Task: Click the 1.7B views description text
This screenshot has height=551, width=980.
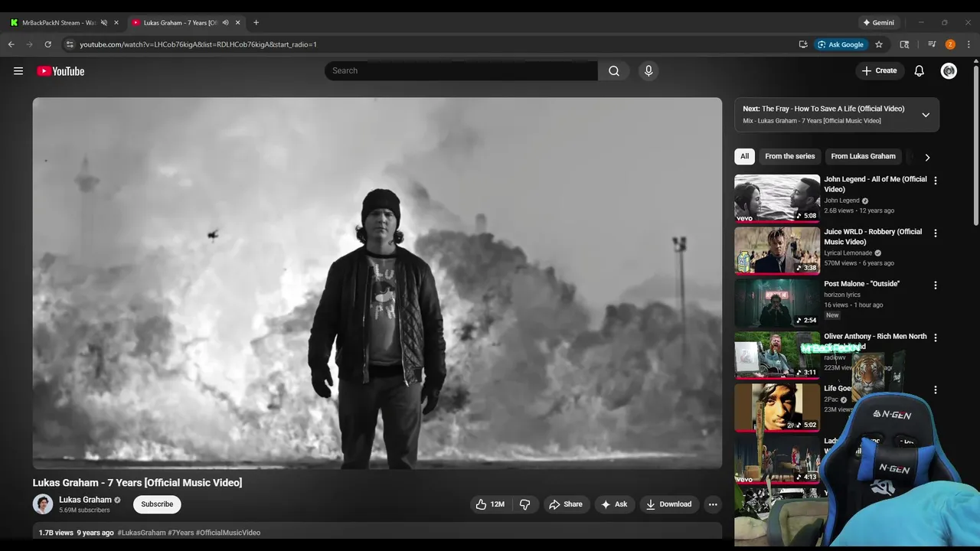Action: (x=56, y=533)
